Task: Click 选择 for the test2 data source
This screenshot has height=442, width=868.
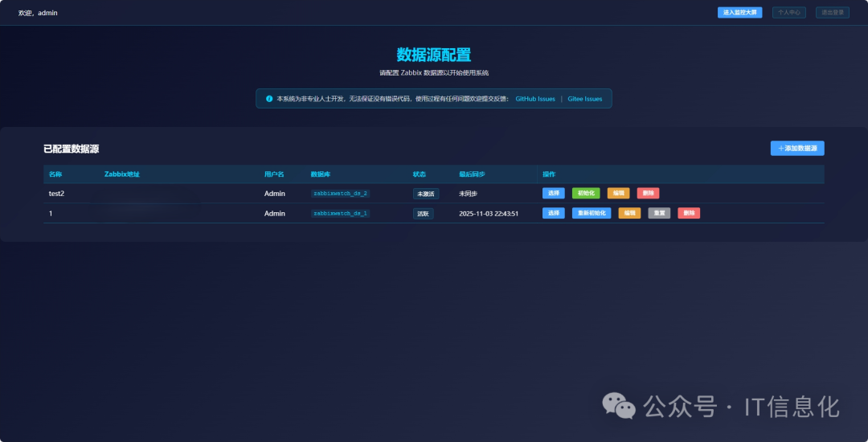Action: click(554, 193)
